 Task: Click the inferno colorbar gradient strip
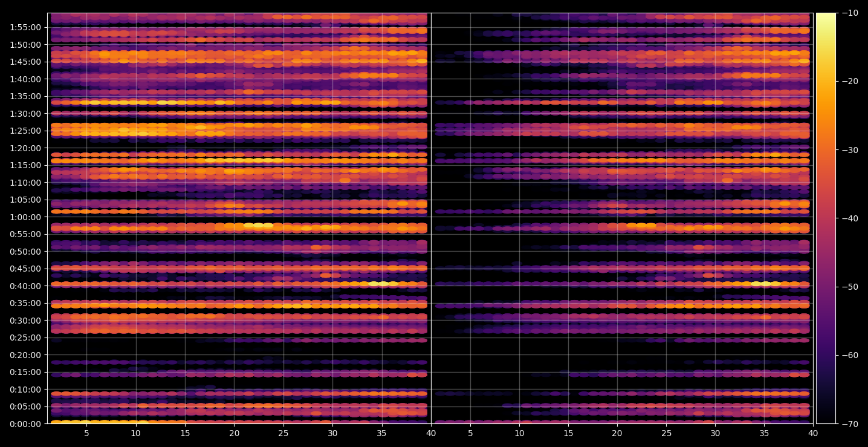[826, 218]
